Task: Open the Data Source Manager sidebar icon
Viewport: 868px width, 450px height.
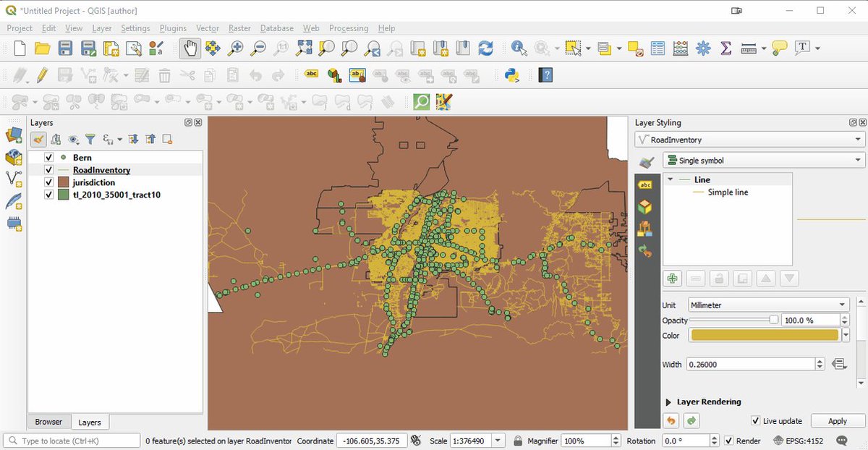Action: click(14, 135)
